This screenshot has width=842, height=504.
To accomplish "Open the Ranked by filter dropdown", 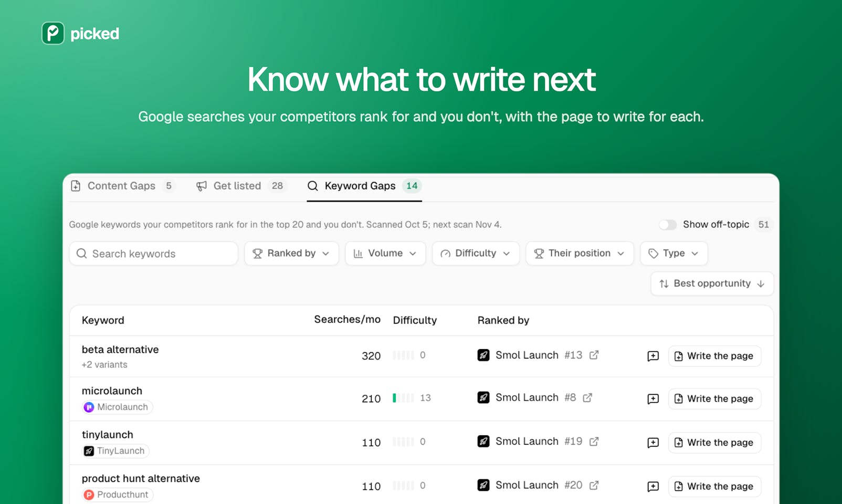I will point(291,254).
